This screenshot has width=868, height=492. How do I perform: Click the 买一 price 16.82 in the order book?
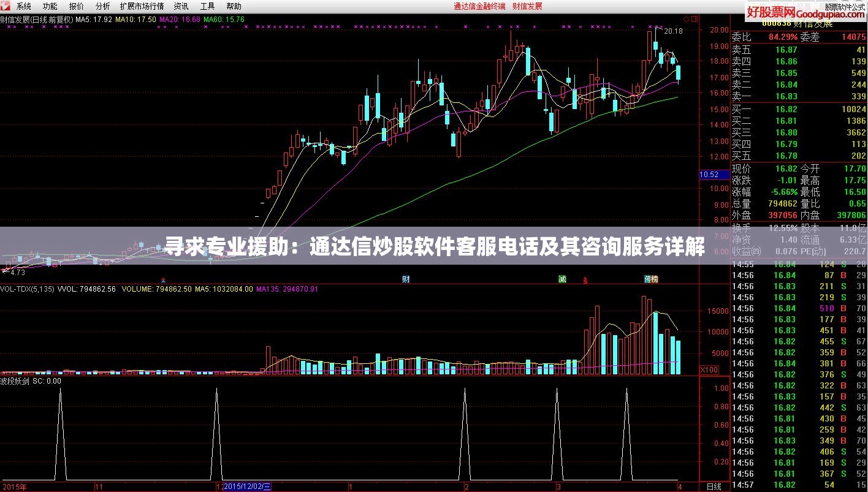786,110
